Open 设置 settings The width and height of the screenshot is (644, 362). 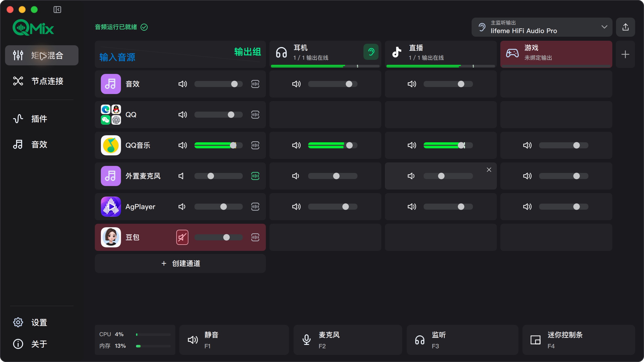[x=42, y=322]
